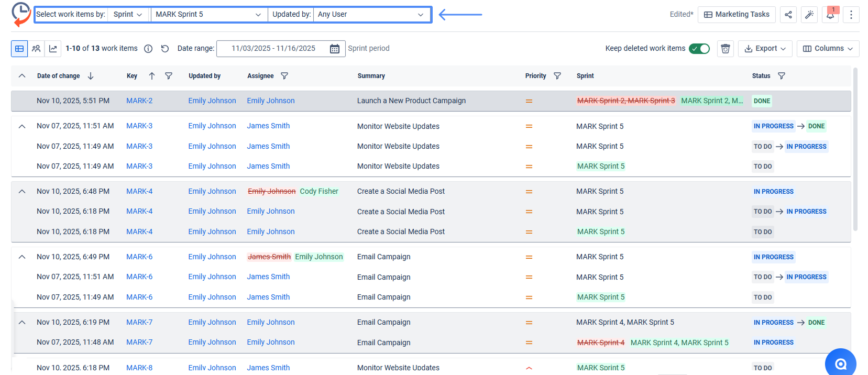This screenshot has height=375, width=868.
Task: Toggle Keep deleted work items switch
Action: click(x=699, y=49)
